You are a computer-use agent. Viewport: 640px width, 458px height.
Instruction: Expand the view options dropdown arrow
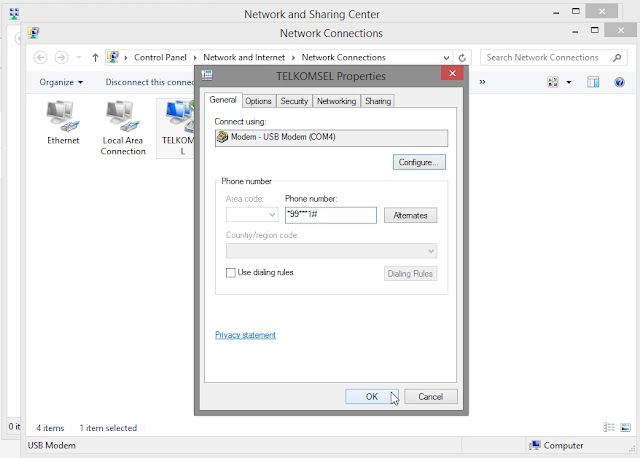tap(569, 82)
